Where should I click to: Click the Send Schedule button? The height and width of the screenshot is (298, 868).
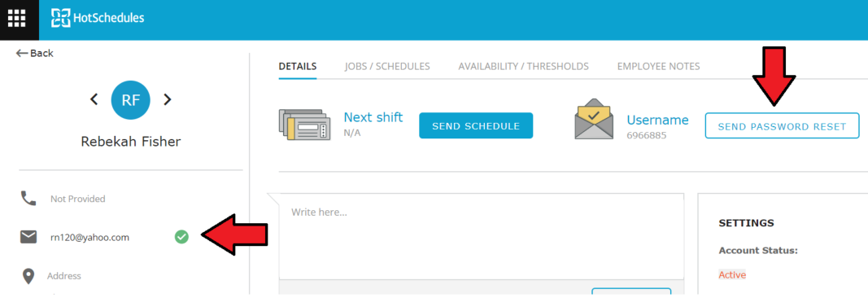476,125
